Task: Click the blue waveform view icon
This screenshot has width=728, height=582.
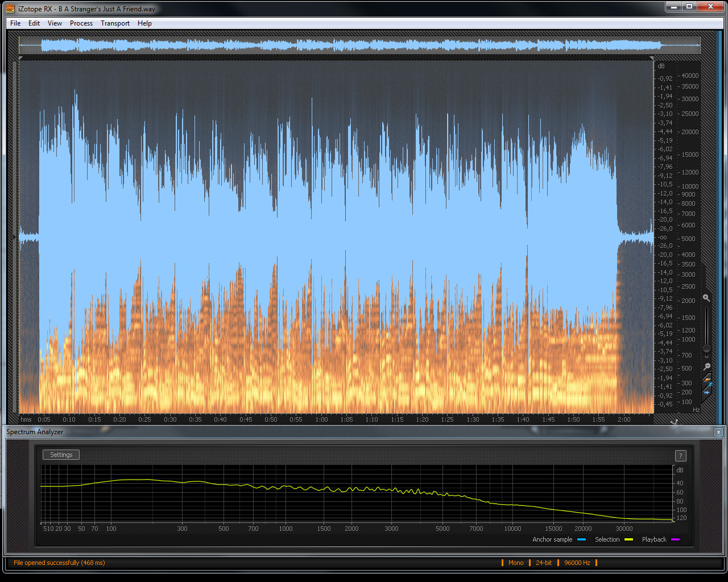Action: coord(707,392)
